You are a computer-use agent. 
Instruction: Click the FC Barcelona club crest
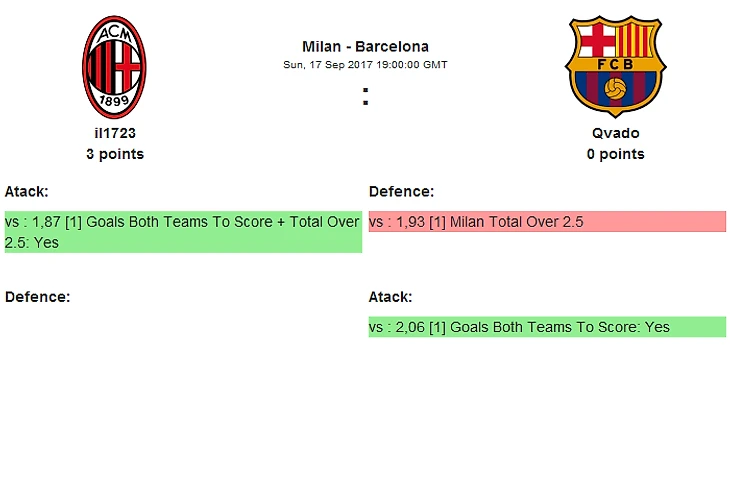pos(615,68)
